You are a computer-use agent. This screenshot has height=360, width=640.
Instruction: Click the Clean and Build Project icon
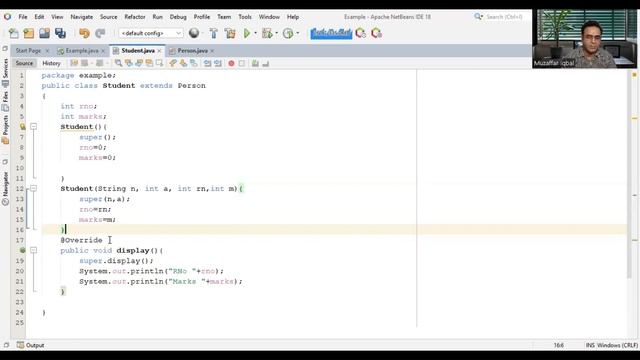coord(230,33)
